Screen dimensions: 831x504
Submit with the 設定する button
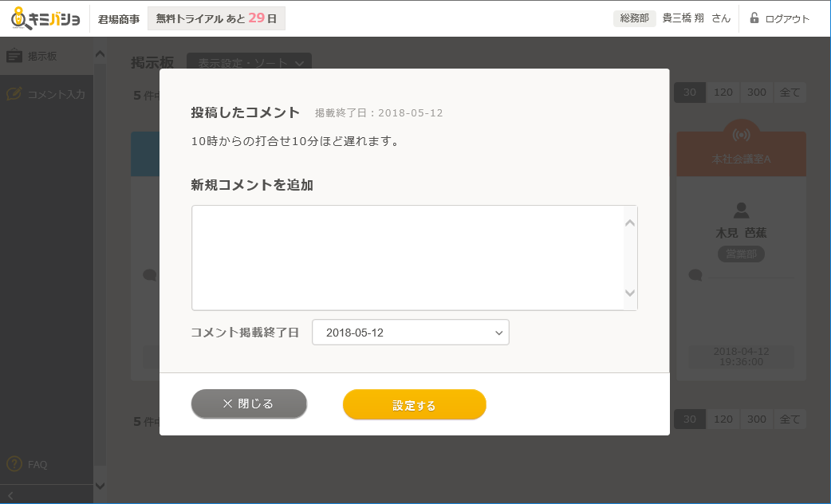pyautogui.click(x=415, y=405)
